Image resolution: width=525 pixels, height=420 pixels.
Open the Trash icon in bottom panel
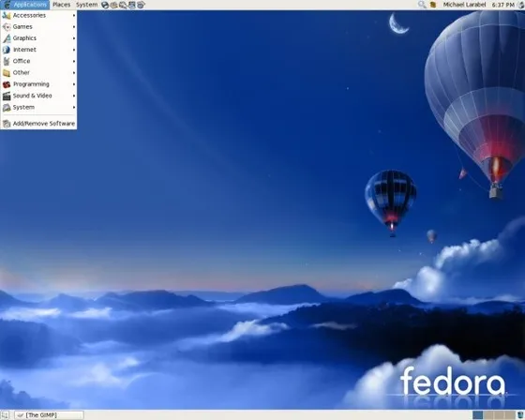coord(520,415)
